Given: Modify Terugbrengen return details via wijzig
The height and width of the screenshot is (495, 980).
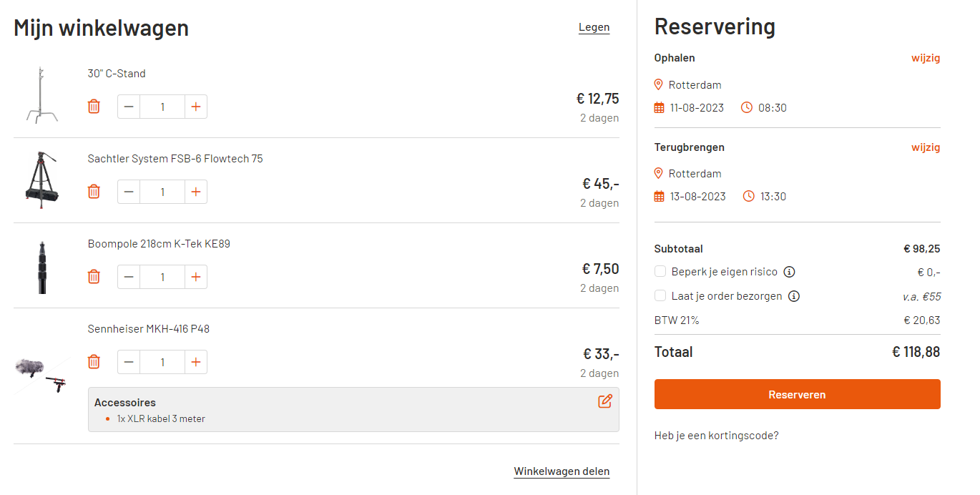Looking at the screenshot, I should pos(926,147).
